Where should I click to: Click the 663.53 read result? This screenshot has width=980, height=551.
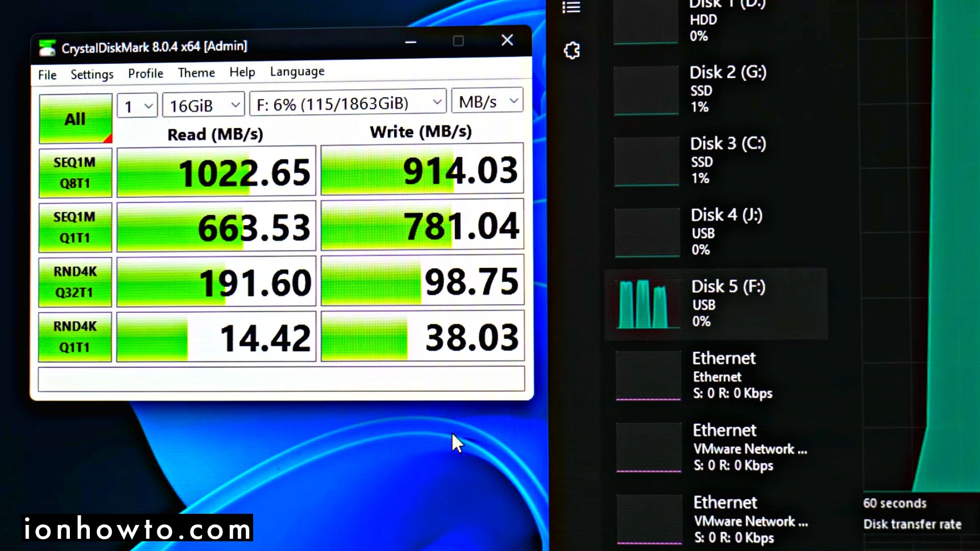point(216,227)
